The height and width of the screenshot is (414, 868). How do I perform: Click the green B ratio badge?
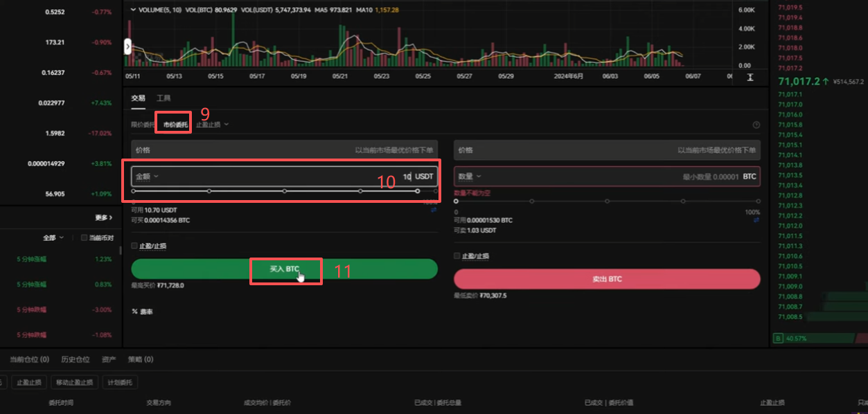pos(778,339)
